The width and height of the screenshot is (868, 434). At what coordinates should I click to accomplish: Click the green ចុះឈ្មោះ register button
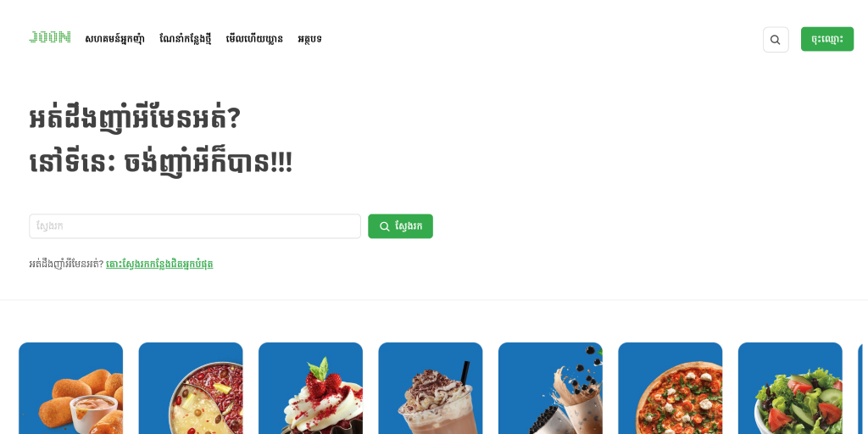click(x=827, y=39)
